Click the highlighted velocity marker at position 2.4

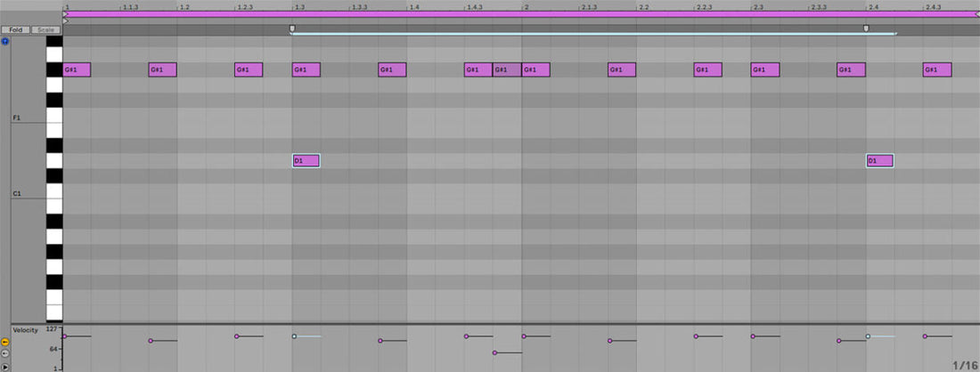coord(868,336)
